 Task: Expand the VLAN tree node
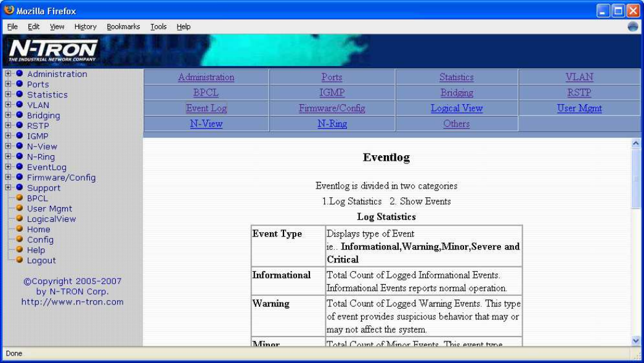[8, 104]
